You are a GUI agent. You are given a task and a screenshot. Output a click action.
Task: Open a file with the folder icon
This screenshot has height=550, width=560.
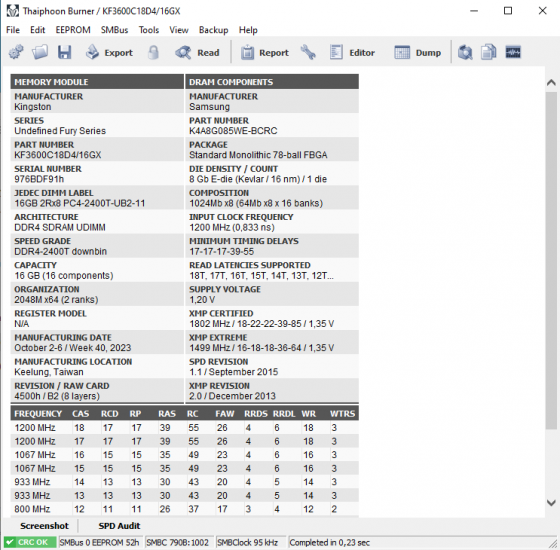[x=40, y=52]
